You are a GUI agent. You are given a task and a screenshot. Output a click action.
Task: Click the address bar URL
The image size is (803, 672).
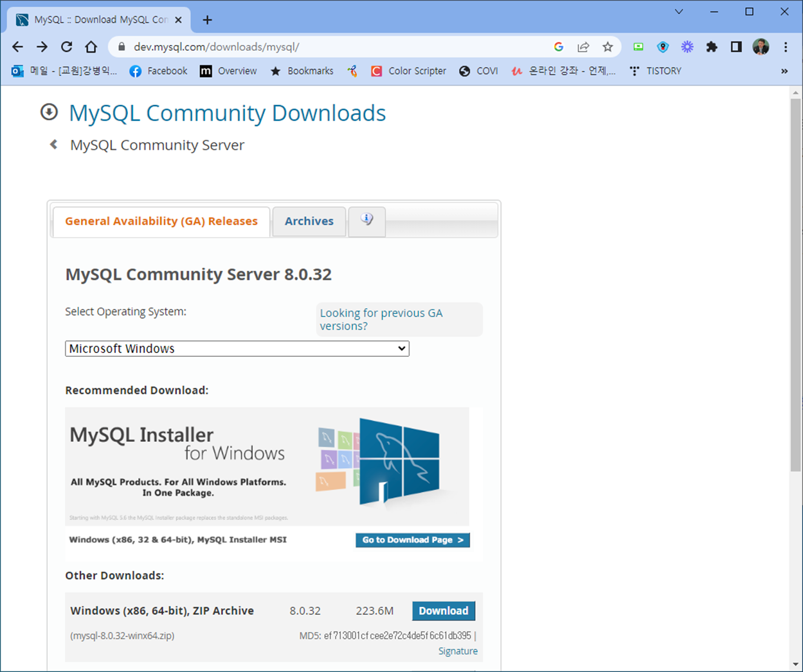tap(217, 47)
